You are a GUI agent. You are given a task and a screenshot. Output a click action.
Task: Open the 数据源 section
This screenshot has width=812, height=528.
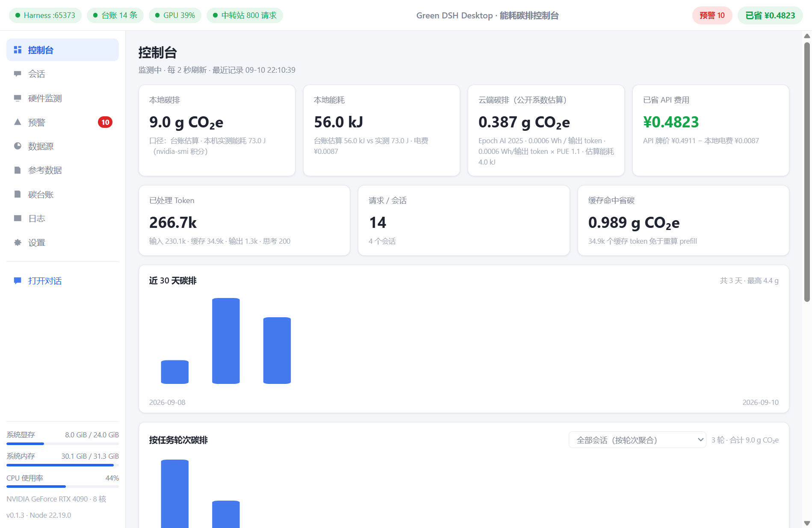click(x=62, y=146)
